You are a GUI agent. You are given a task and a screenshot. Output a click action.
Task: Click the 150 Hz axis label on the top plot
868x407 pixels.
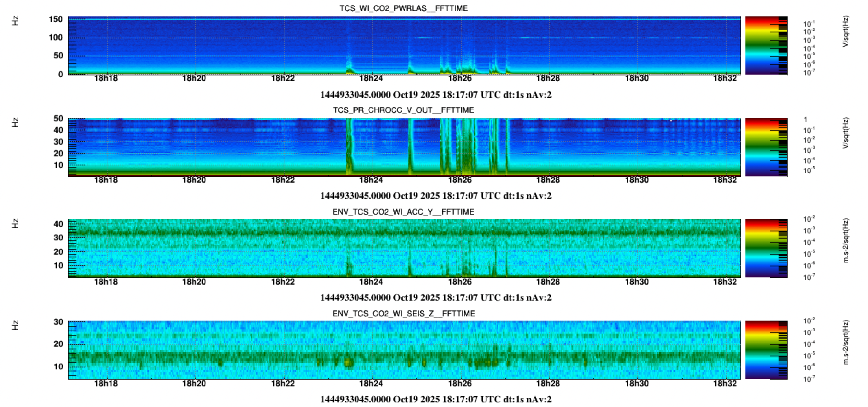point(56,19)
